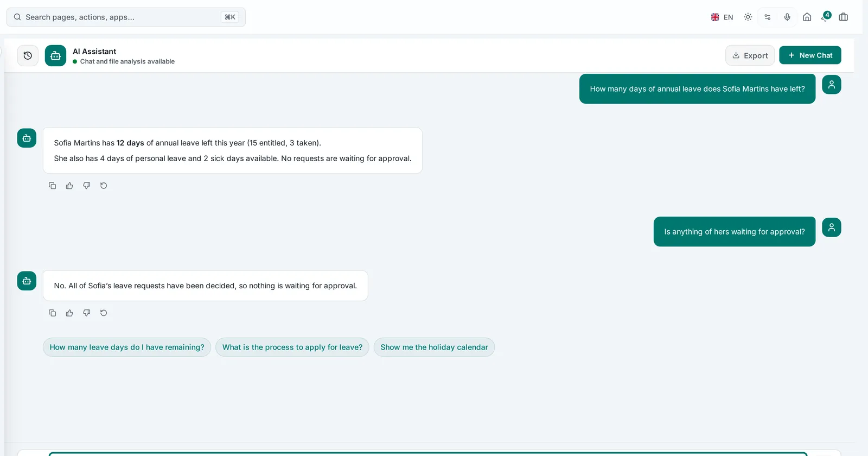
Task: Click the 'How many days of annual leave does Sofia Martins have left?' message
Action: [697, 89]
